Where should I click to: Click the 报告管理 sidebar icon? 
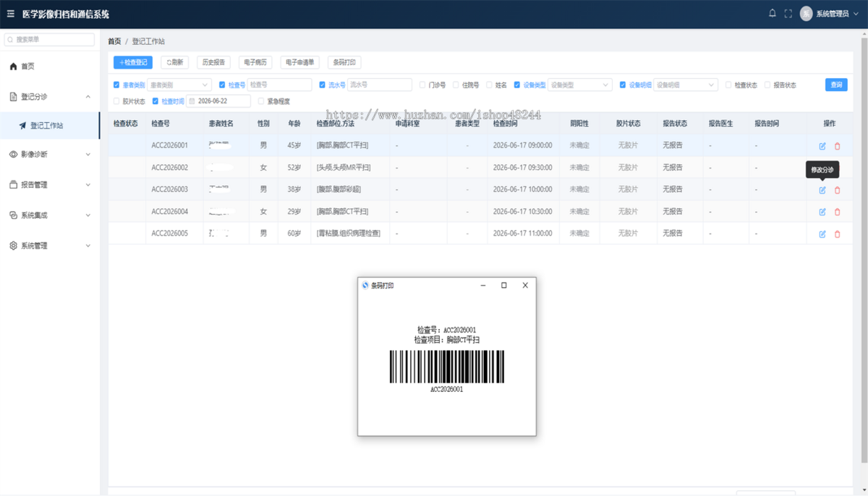click(13, 185)
